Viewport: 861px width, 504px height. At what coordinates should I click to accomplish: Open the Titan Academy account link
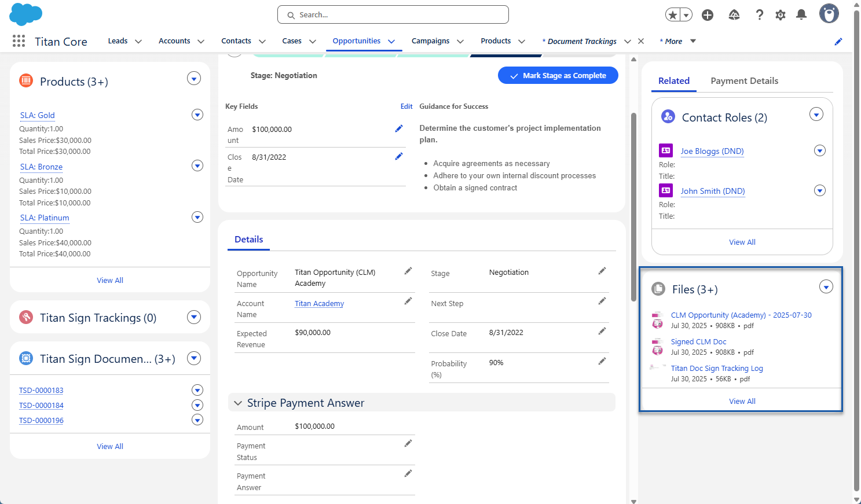pos(319,303)
